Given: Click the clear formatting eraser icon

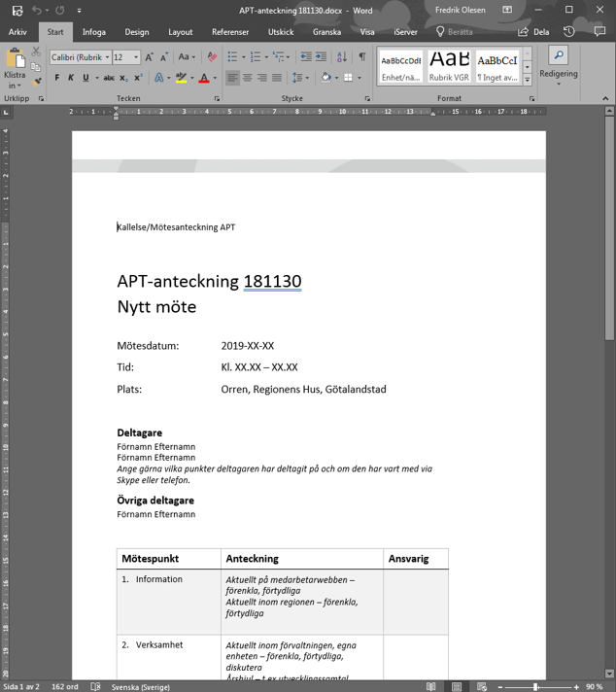Looking at the screenshot, I should point(213,57).
